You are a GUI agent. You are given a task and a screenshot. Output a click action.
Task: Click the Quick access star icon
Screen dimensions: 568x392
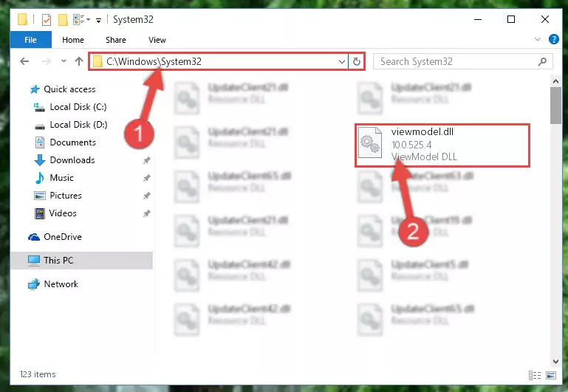click(35, 89)
